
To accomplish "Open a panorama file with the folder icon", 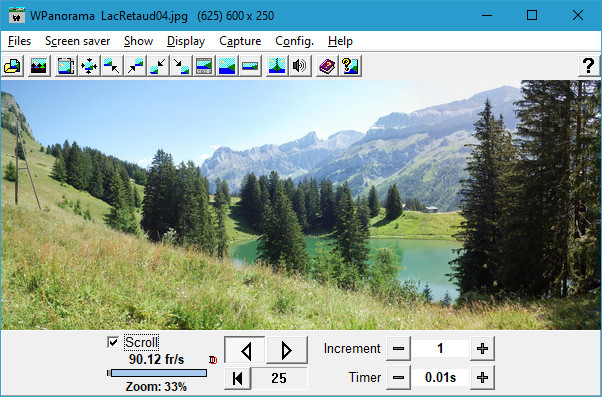I will tap(13, 66).
